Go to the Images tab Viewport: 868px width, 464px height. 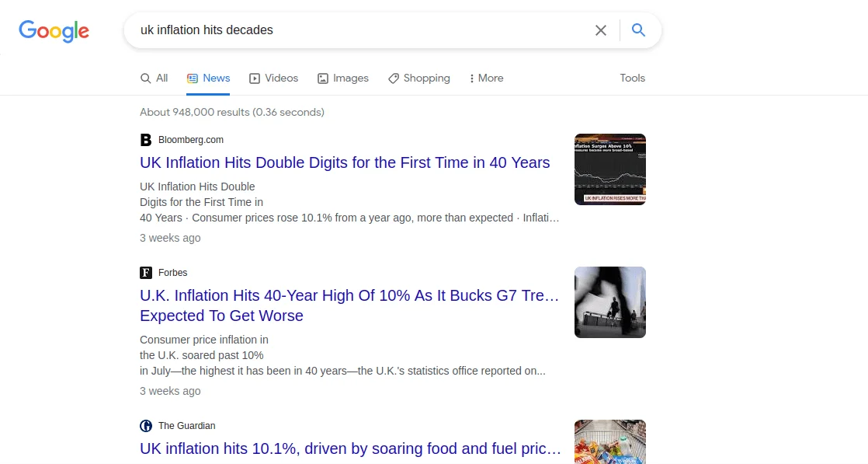tap(342, 78)
